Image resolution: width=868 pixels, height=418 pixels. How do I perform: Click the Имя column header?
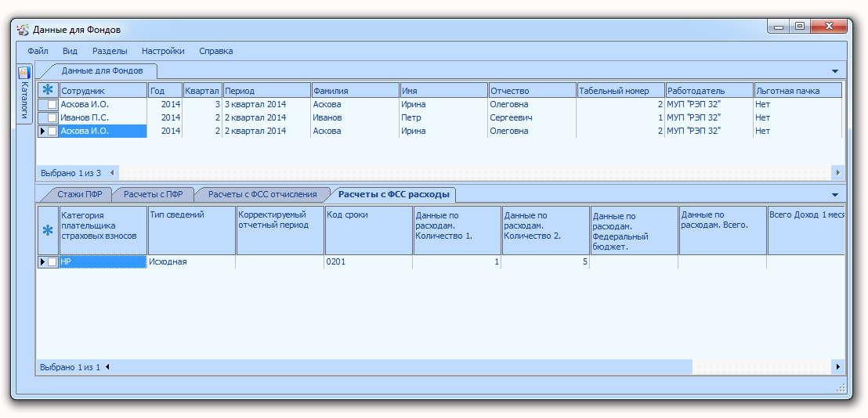pos(443,91)
